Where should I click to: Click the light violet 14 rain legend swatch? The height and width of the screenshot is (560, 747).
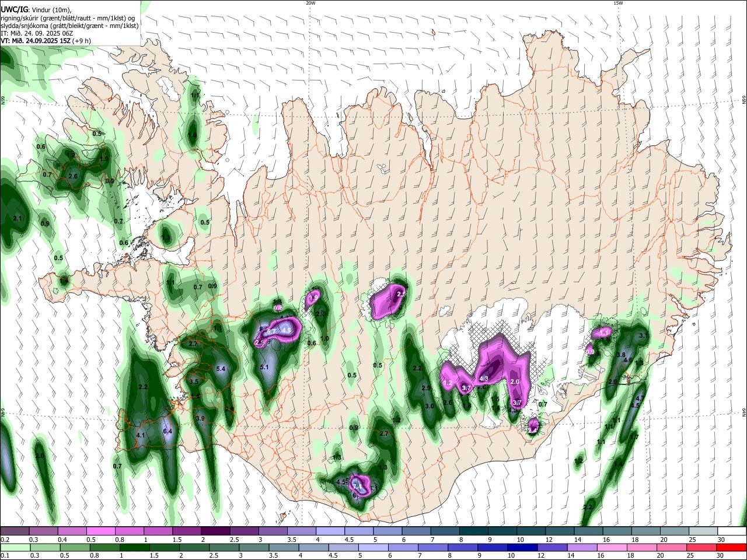point(582,548)
